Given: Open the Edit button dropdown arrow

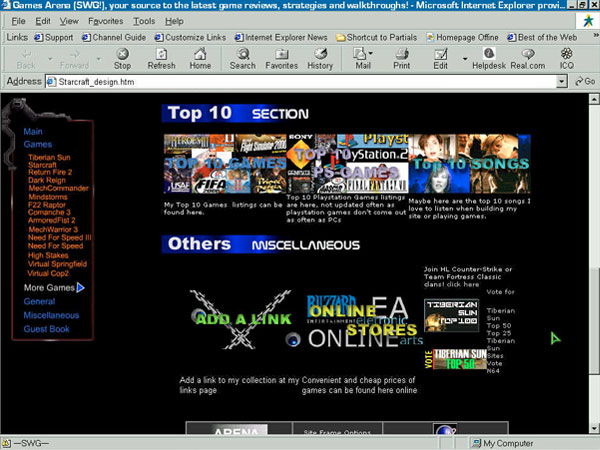Looking at the screenshot, I should coord(465,59).
